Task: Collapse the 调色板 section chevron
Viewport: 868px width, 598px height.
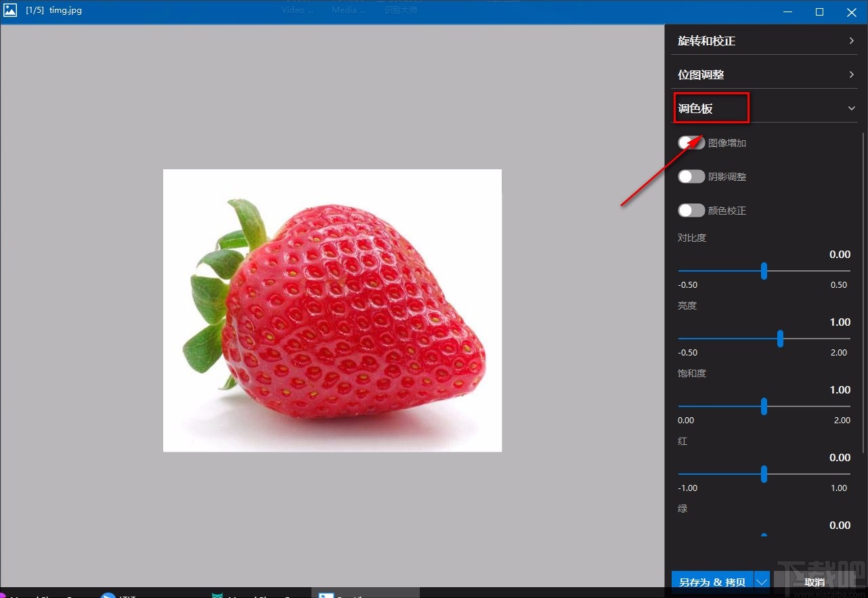Action: tap(851, 108)
